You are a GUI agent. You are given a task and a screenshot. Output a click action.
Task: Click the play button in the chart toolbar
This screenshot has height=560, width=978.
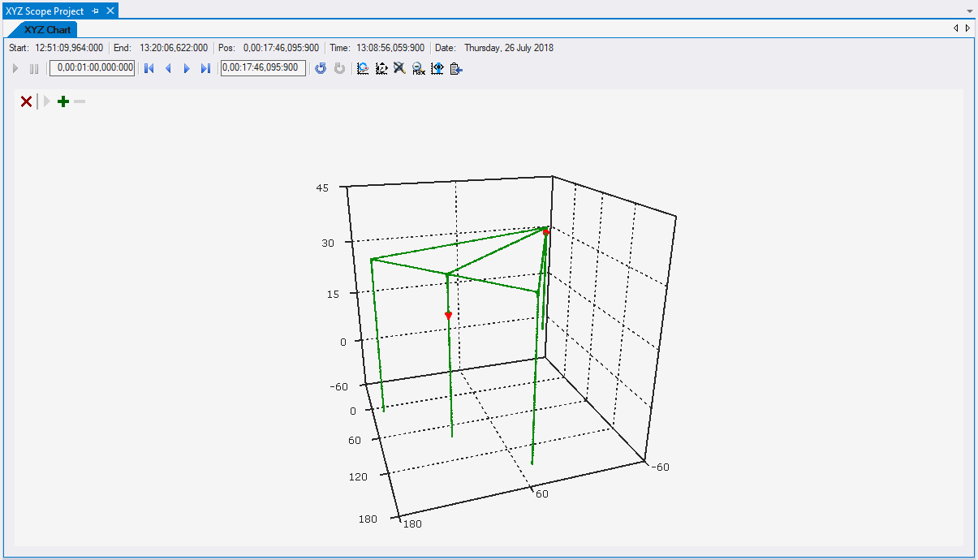coord(15,69)
